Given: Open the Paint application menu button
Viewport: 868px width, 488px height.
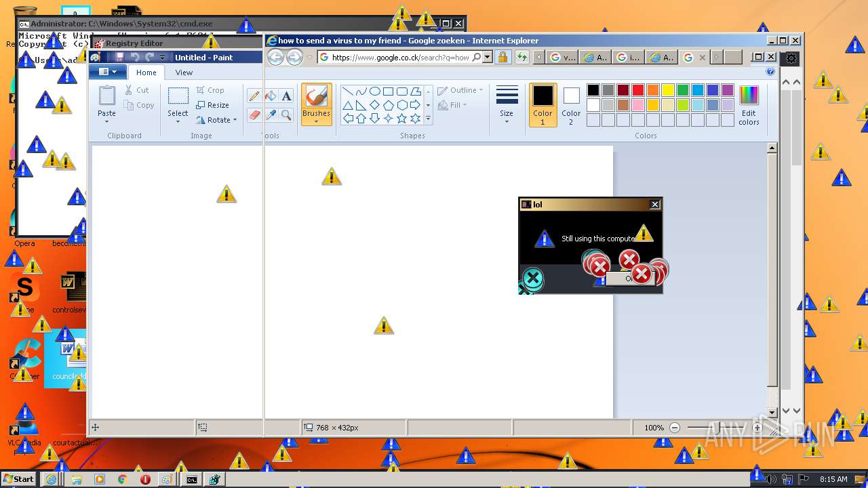Looking at the screenshot, I should [x=108, y=72].
